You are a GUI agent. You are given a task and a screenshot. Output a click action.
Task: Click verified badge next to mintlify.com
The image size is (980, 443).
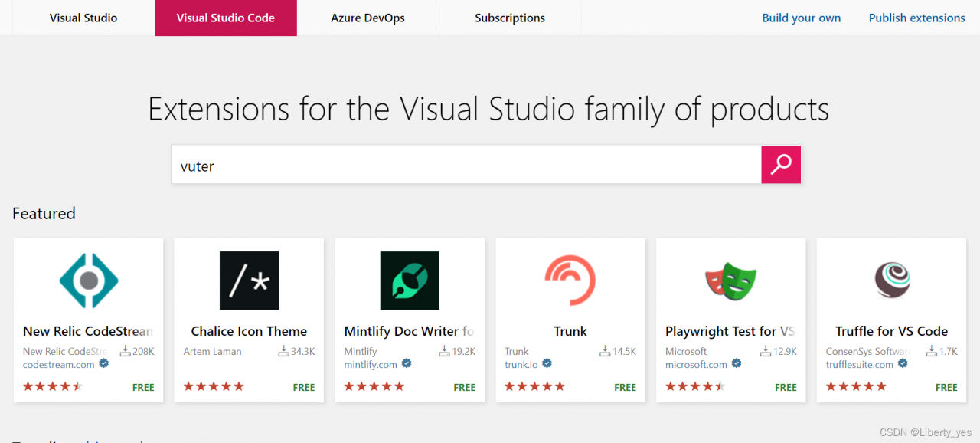coord(407,364)
